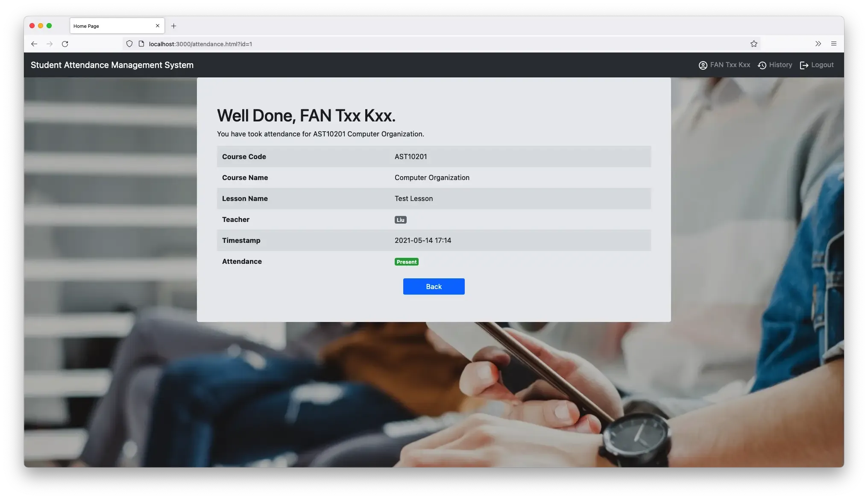Viewport: 868px width, 499px height.
Task: Click the Teacher 'Liu' badge icon
Action: tap(400, 220)
